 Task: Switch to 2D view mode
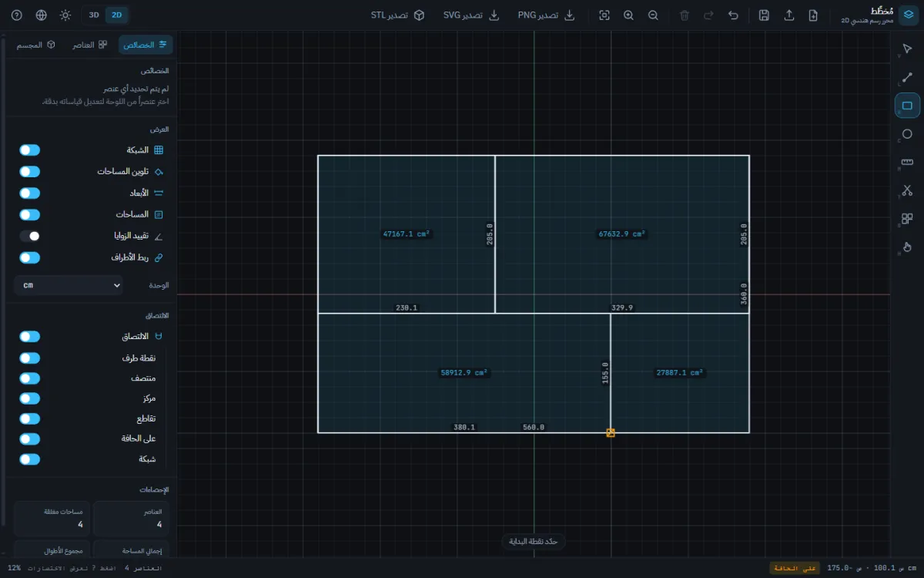(x=116, y=15)
